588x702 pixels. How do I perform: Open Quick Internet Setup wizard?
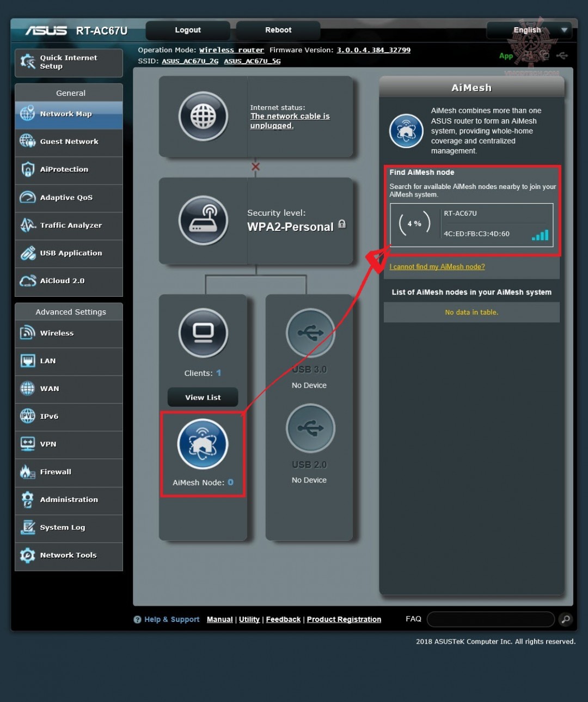click(69, 62)
